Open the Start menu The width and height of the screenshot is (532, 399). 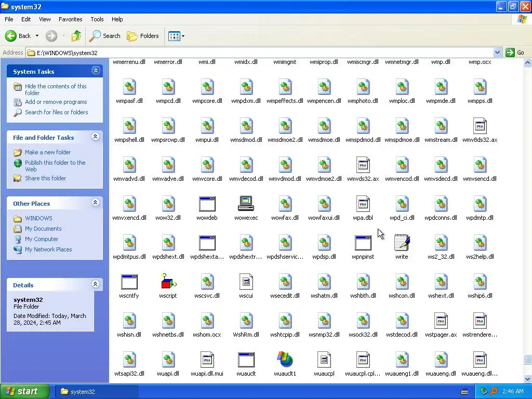pyautogui.click(x=25, y=391)
